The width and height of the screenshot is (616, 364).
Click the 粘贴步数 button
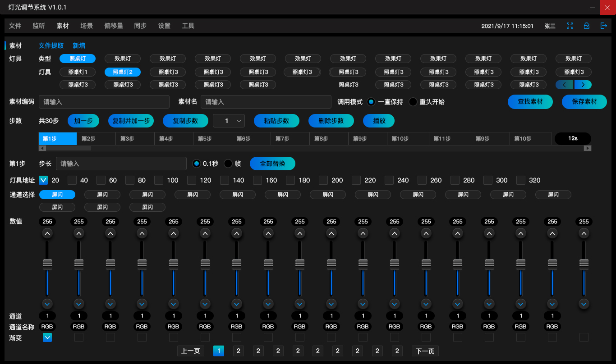point(276,121)
